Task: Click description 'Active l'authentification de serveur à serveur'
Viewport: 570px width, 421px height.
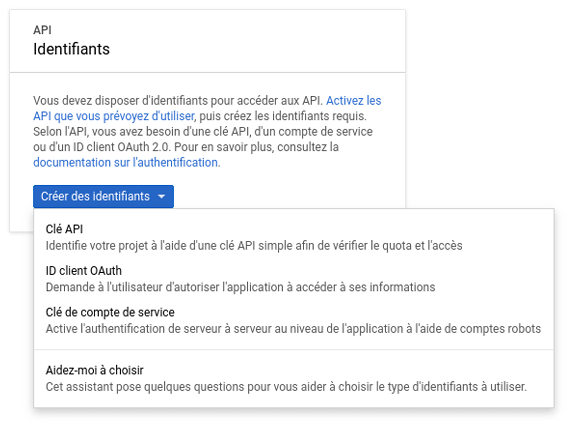Action: point(293,329)
